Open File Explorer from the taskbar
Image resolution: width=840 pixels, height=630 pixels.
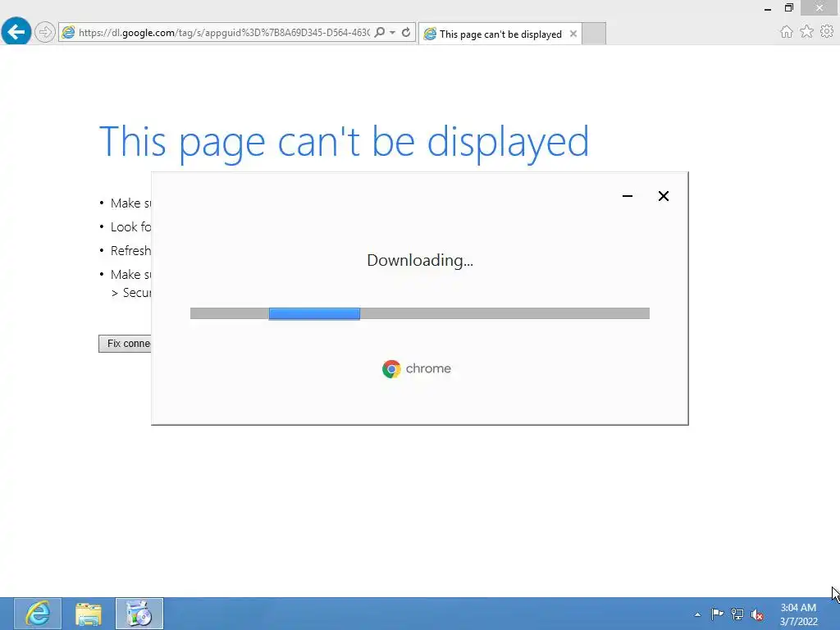[89, 614]
